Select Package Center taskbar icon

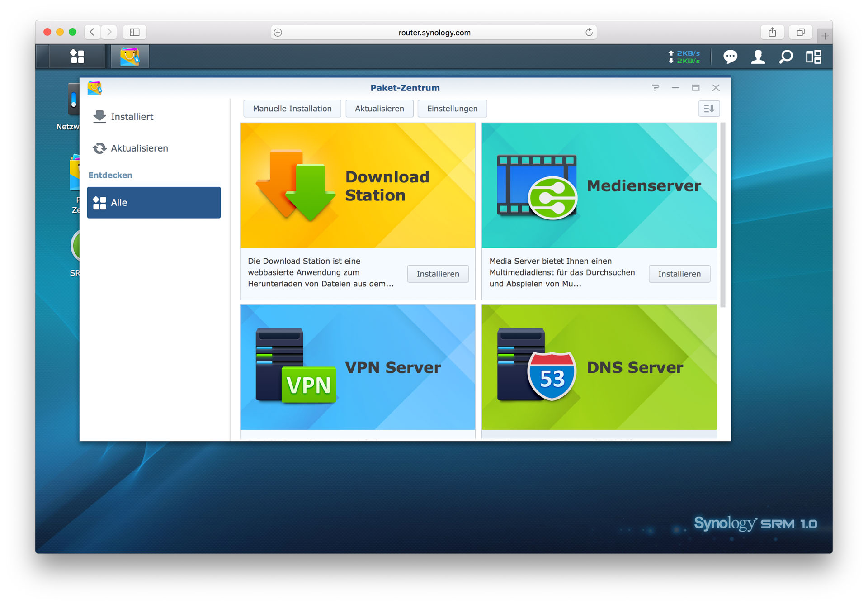coord(130,57)
